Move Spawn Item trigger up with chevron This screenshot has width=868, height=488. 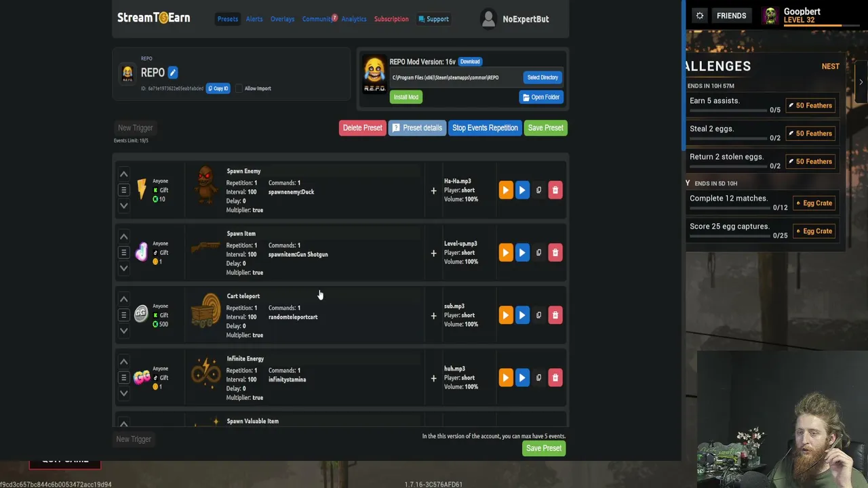coord(123,237)
